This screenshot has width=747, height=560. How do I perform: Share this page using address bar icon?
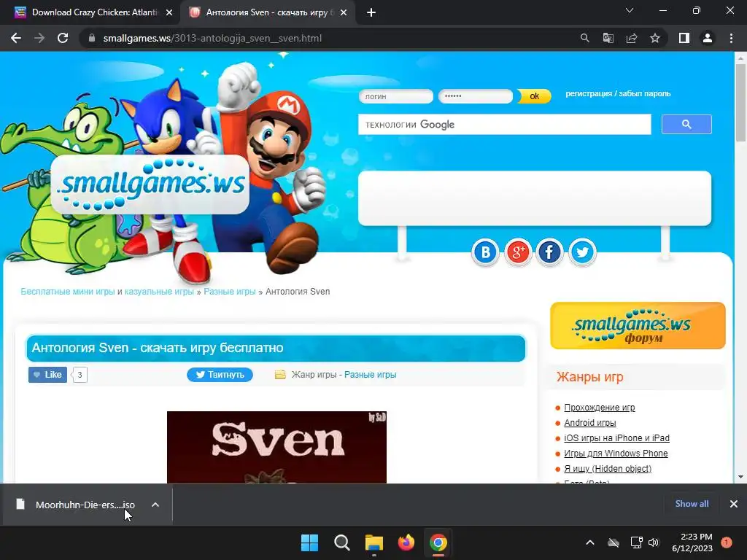point(632,38)
